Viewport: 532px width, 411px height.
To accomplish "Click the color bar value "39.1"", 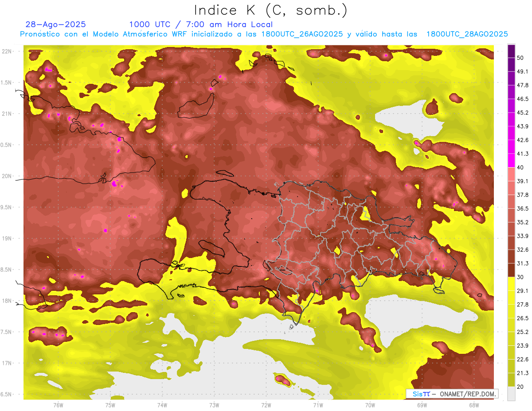I will 523,181.
